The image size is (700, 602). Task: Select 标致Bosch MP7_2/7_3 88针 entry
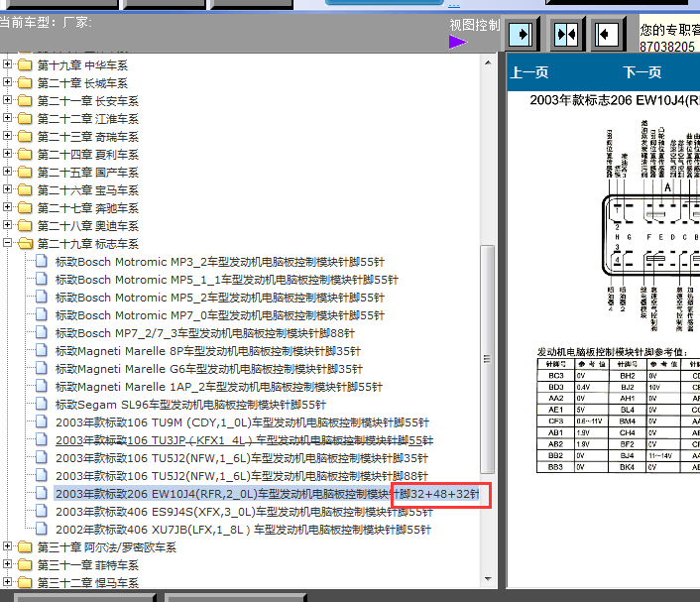(205, 333)
